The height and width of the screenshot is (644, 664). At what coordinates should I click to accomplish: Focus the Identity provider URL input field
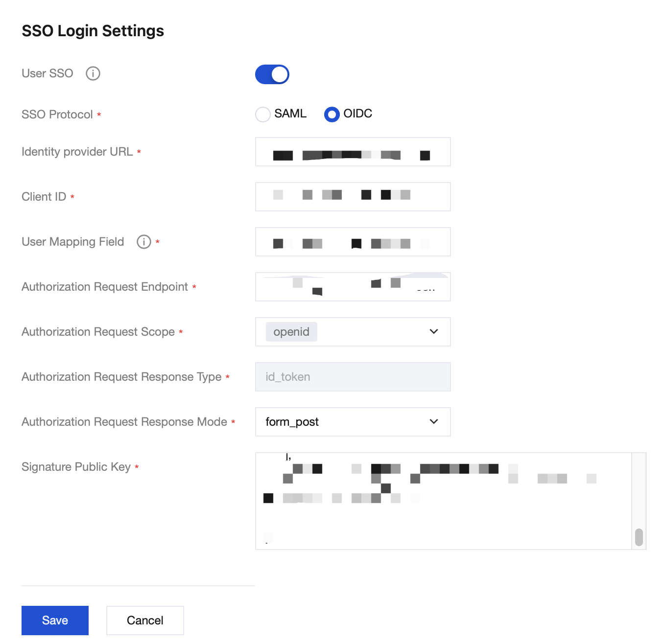tap(353, 152)
